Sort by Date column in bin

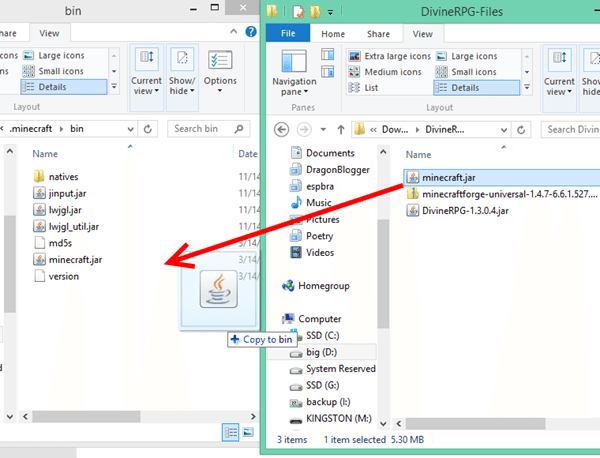248,154
